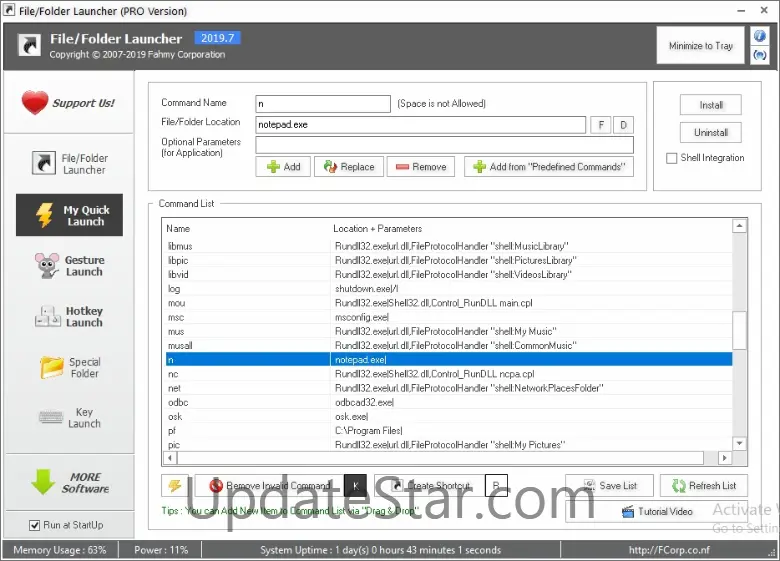Click the up arrow of list scrollbar
This screenshot has width=780, height=561.
(x=740, y=226)
